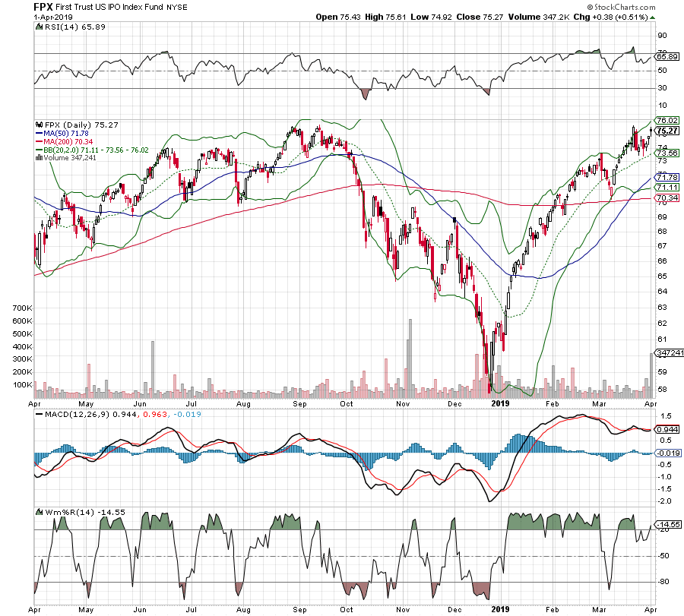
Task: Click the Chg +0.38 (+0.51%) value
Action: pos(611,17)
